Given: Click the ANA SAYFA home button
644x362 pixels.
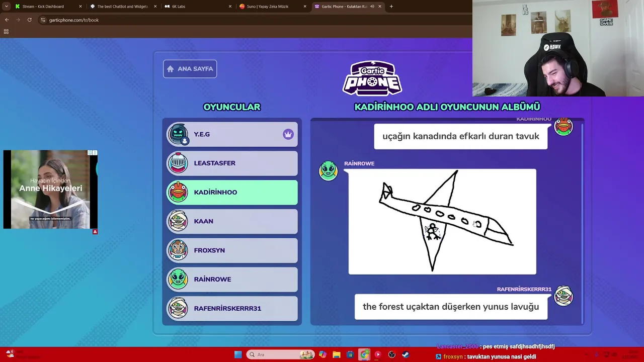Looking at the screenshot, I should coord(190,69).
